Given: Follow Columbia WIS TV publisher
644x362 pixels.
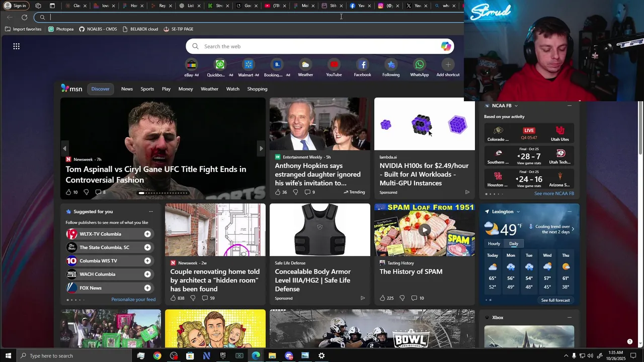Looking at the screenshot, I should [147, 260].
